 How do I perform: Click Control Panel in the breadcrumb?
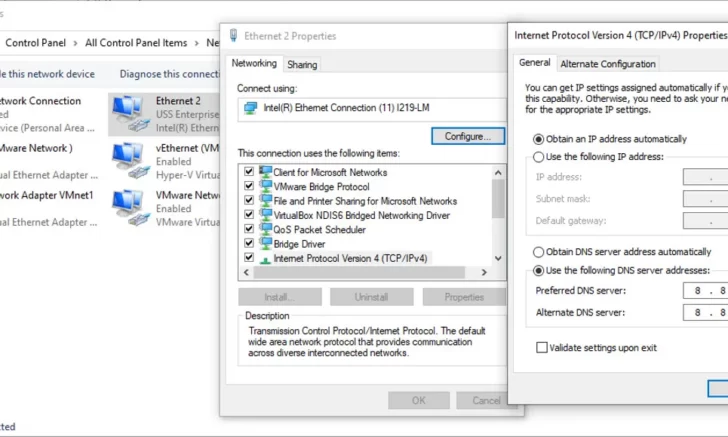[36, 43]
